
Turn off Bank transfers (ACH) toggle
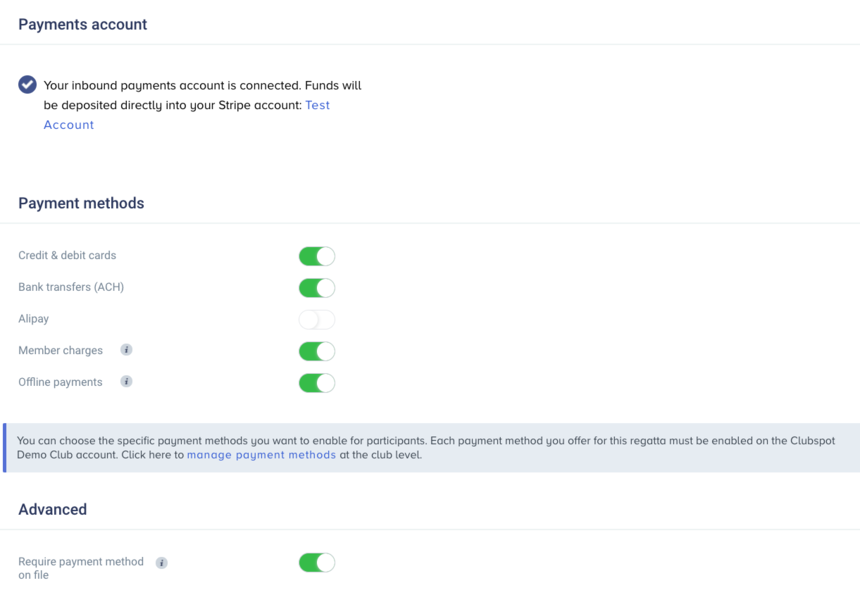click(317, 288)
